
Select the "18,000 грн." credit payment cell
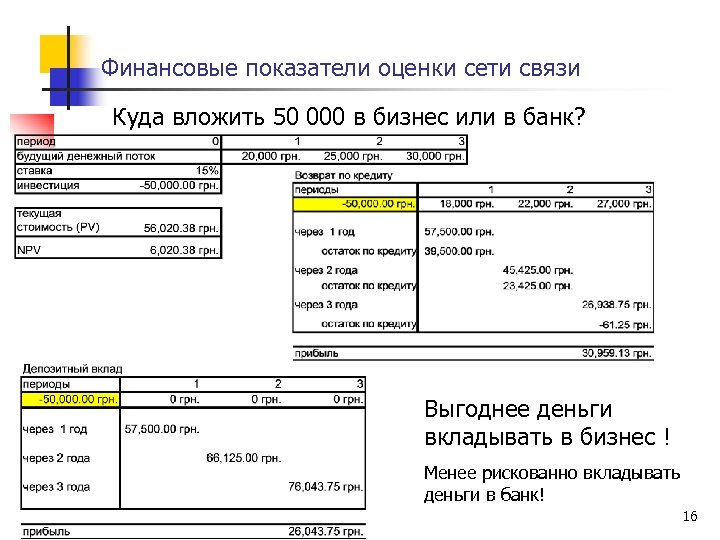(x=467, y=204)
